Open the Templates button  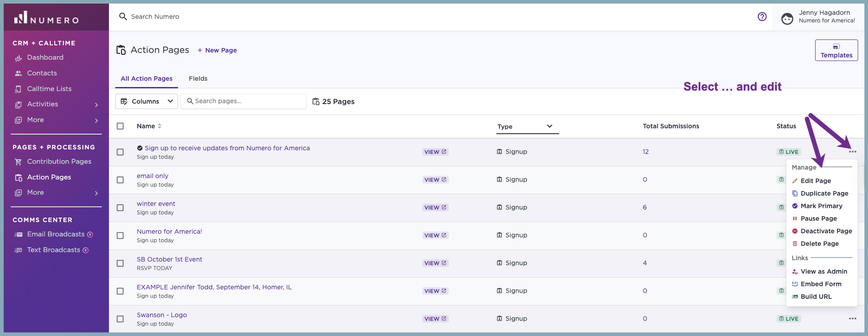tap(836, 50)
